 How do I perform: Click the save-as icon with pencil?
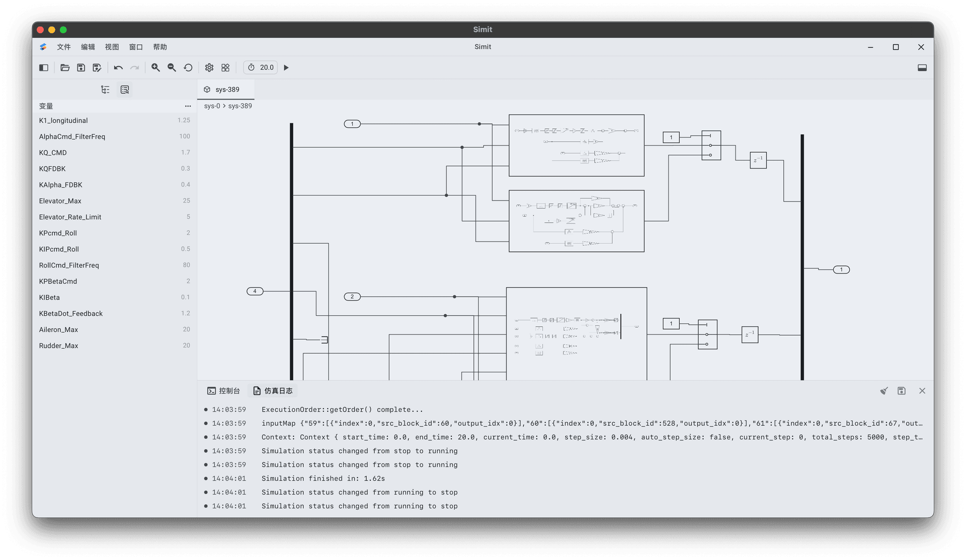(x=97, y=67)
